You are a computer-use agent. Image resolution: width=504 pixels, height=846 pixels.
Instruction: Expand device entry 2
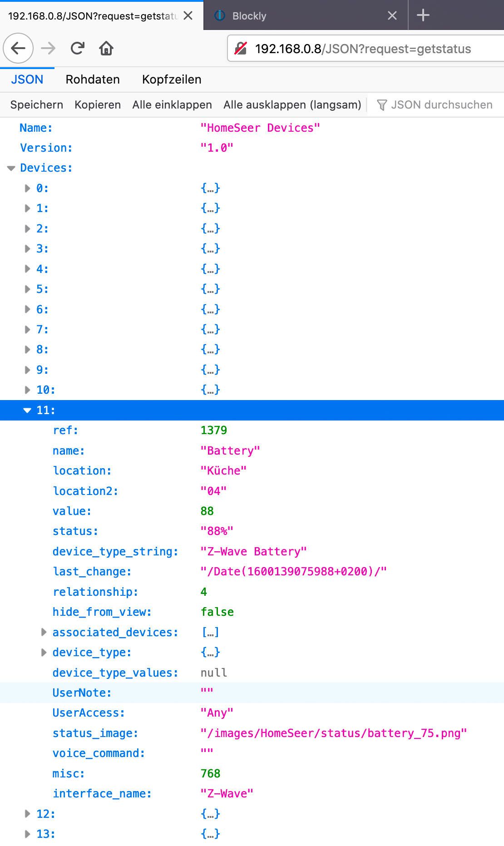tap(28, 228)
